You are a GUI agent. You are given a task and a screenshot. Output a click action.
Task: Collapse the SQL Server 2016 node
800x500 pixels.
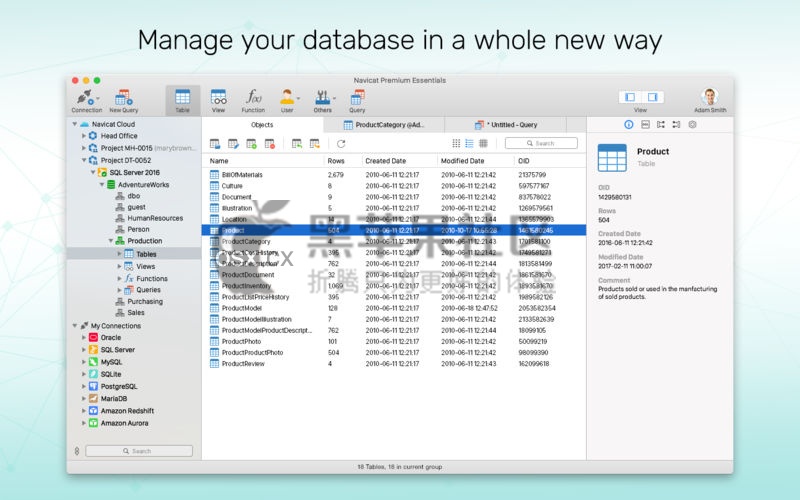click(93, 172)
